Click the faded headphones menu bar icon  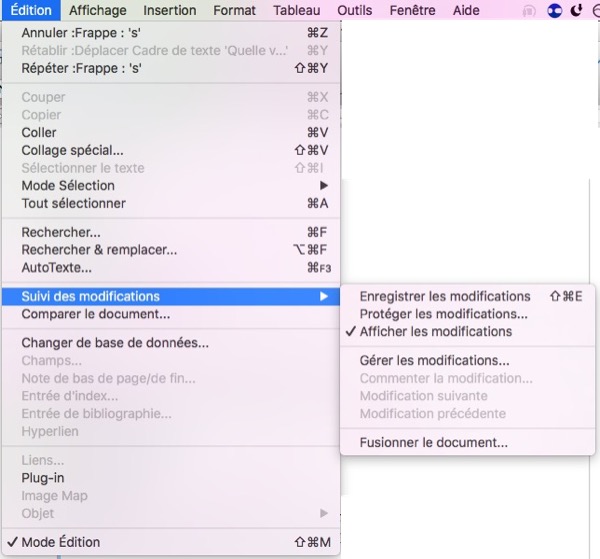[x=529, y=10]
